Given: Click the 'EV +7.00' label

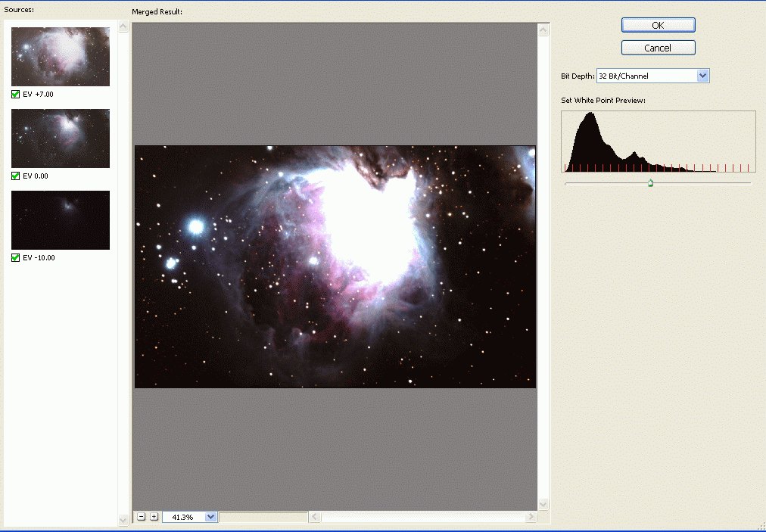Looking at the screenshot, I should [38, 95].
